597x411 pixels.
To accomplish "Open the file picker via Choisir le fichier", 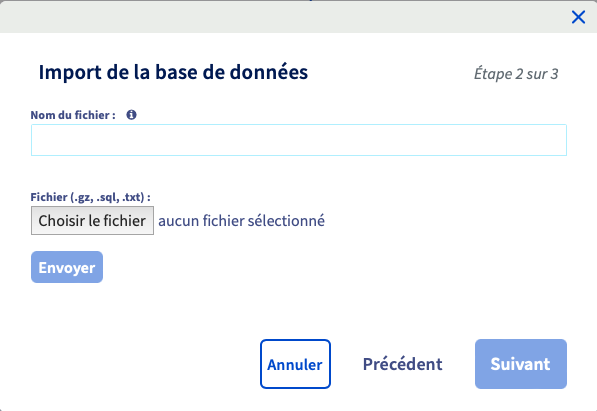I will point(93,221).
